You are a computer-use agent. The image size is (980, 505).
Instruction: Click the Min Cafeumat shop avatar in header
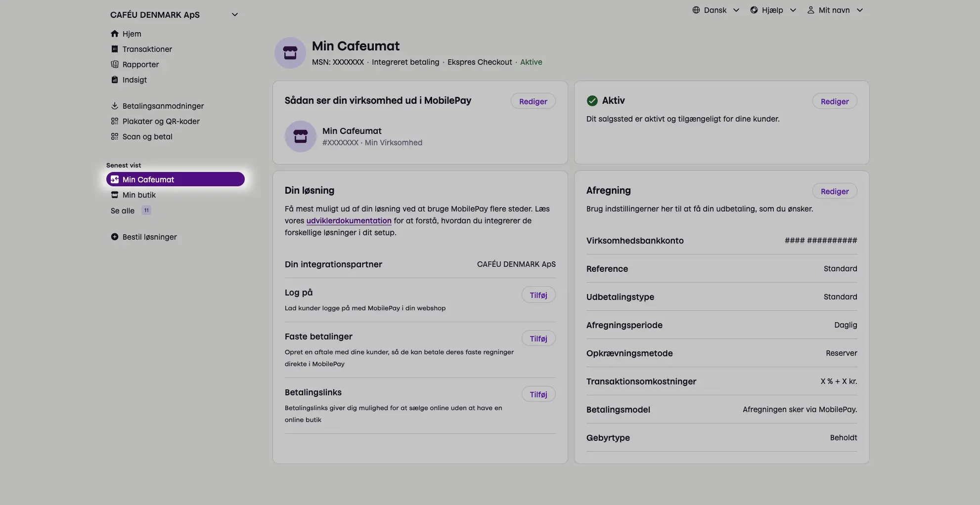click(290, 53)
